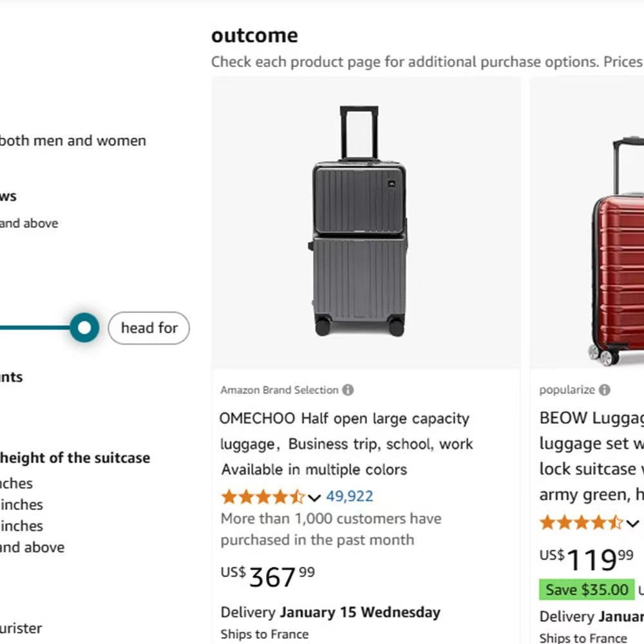Choose "and above" under suitcase height
Screen dimensions: 644x644
(x=32, y=547)
